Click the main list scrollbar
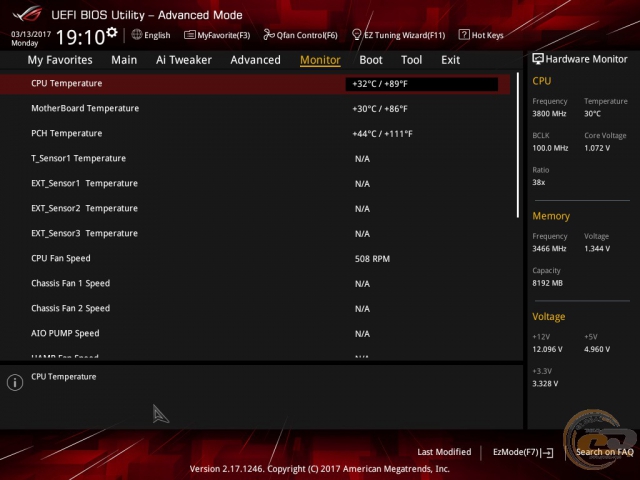Screen dimensions: 640x480 518,145
